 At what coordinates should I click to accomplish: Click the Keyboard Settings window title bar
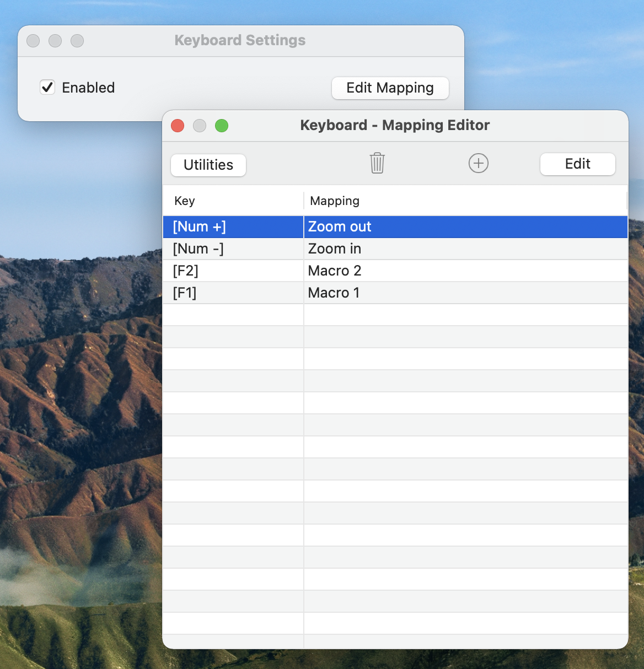(x=240, y=40)
